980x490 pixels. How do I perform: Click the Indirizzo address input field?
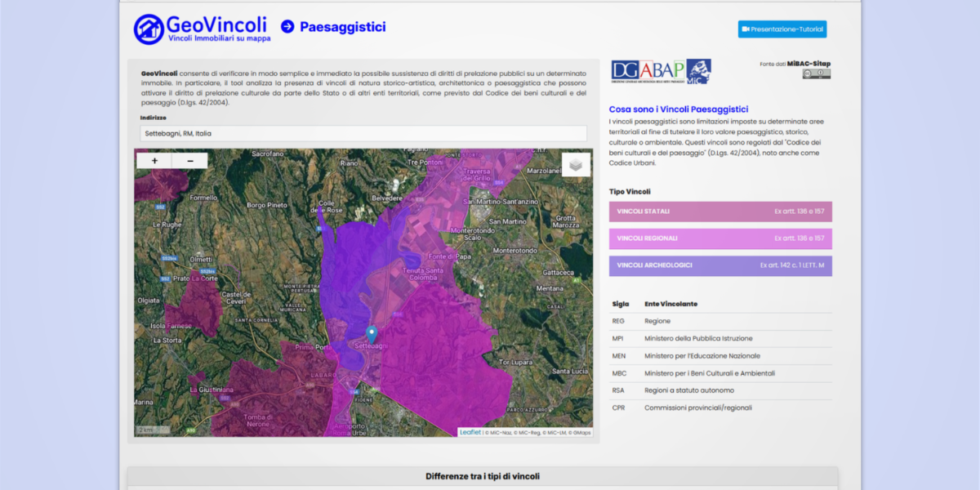click(363, 133)
